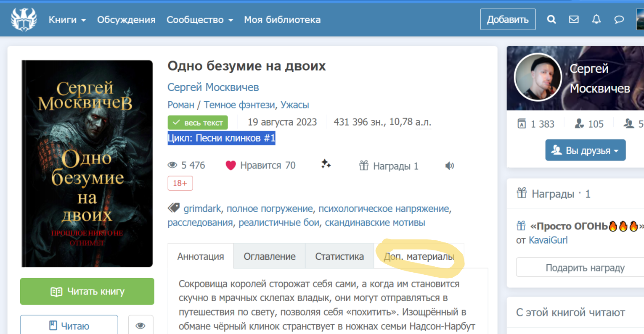Open the Ужасы genre link
Screen dimensions: 644x334
pos(294,105)
